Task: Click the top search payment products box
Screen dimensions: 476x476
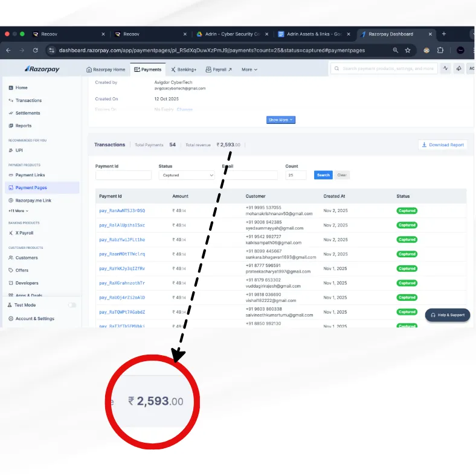Action: pos(384,69)
